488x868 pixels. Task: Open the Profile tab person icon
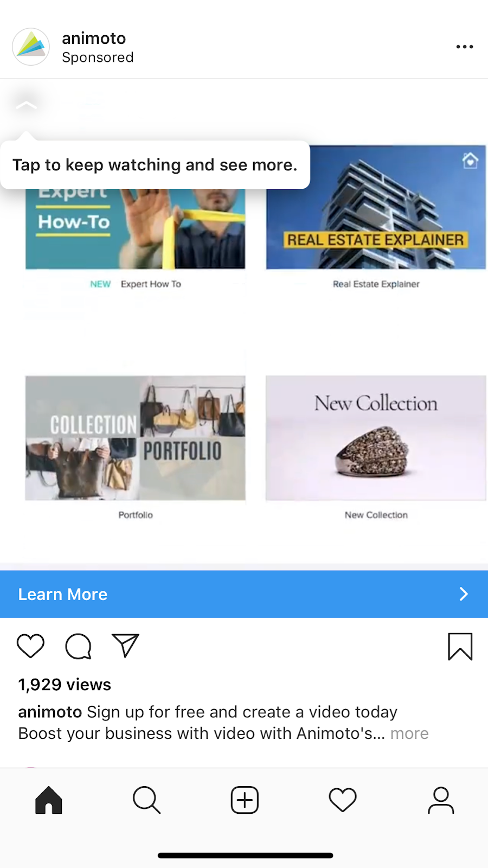coord(441,800)
